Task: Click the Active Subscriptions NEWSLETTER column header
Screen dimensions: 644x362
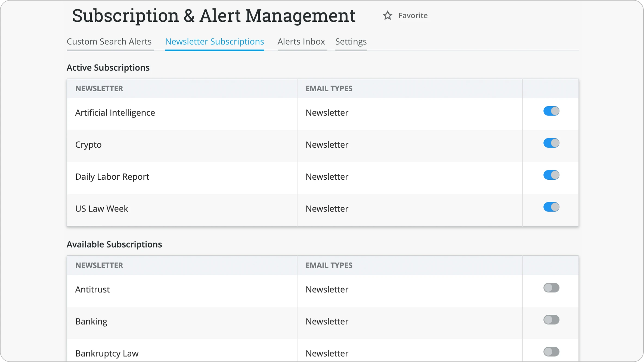Action: tap(99, 89)
